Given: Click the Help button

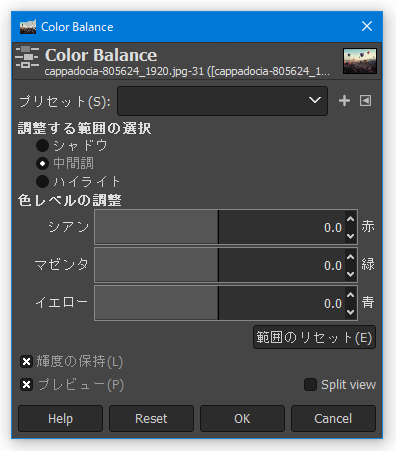Looking at the screenshot, I should click(x=60, y=419).
